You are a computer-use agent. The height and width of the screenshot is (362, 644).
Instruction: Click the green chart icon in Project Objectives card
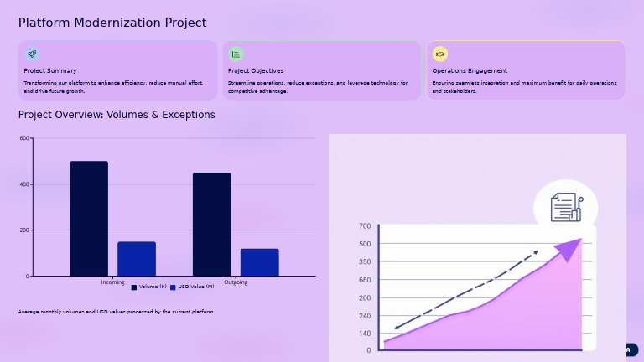point(236,54)
